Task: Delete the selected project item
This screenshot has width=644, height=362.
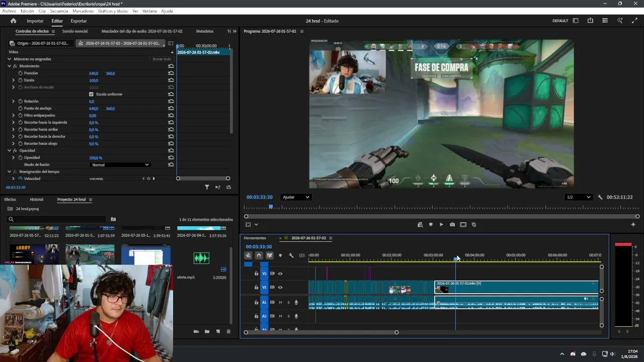Action: 228,331
